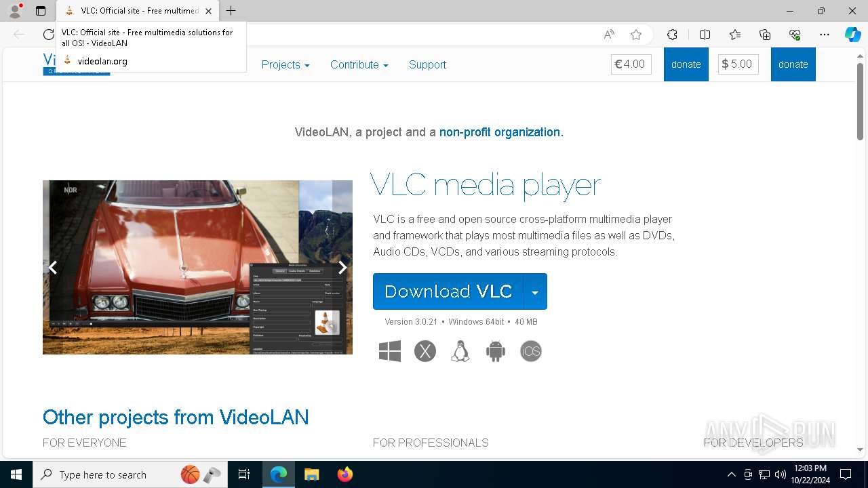The width and height of the screenshot is (868, 488).
Task: Close the VLC Official site tab
Action: 209,11
